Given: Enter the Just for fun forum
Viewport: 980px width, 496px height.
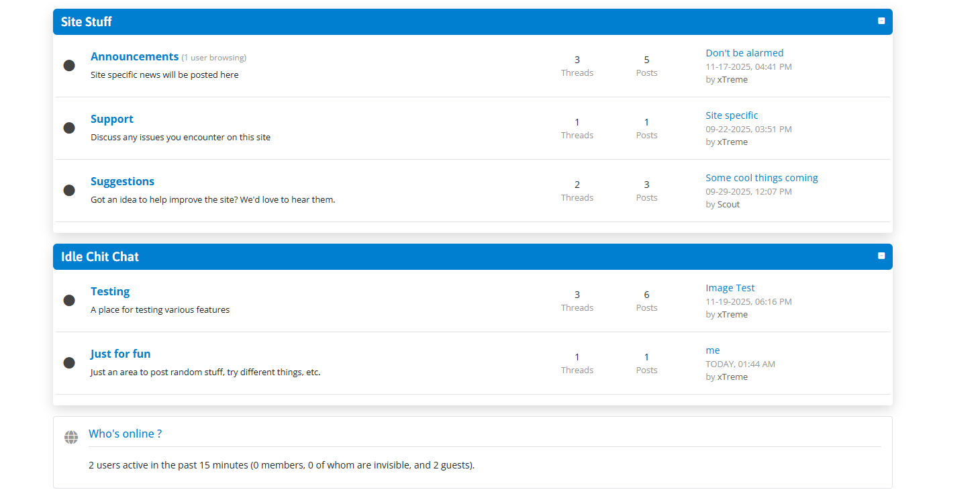Looking at the screenshot, I should pyautogui.click(x=120, y=354).
